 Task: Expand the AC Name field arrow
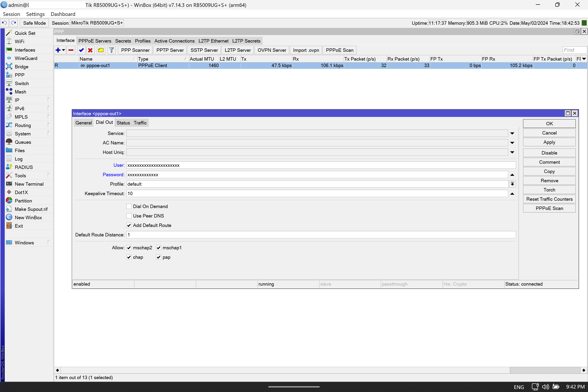512,143
